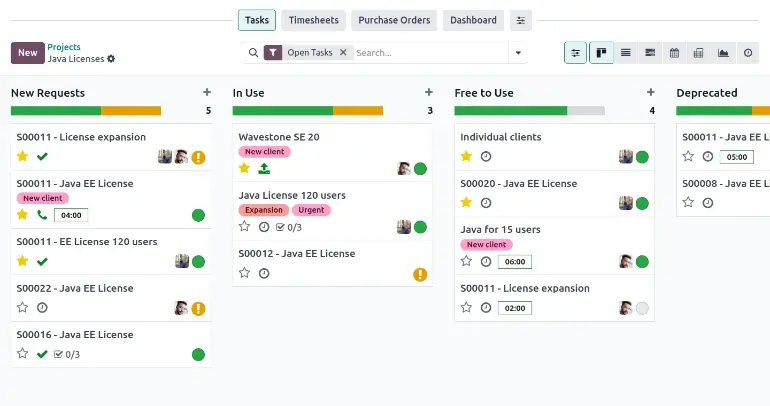This screenshot has height=406, width=770.
Task: Go to the Purchase Orders tab
Action: (x=394, y=20)
